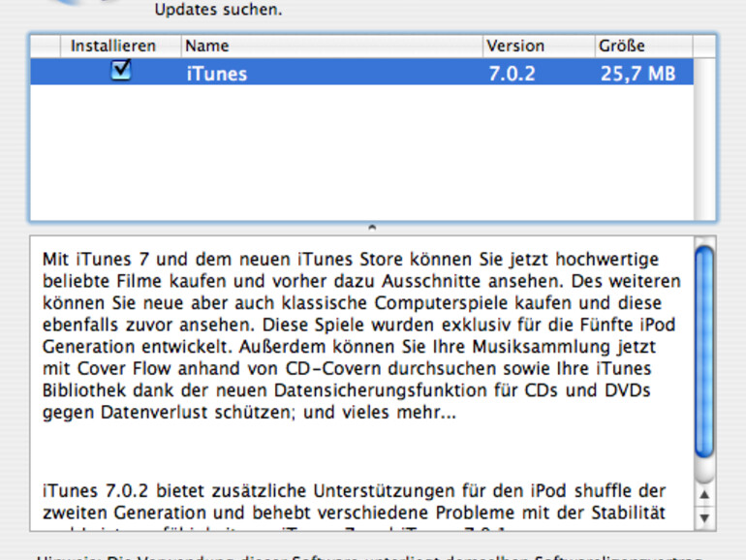
Task: Select the iTunes update row name
Action: (x=216, y=74)
